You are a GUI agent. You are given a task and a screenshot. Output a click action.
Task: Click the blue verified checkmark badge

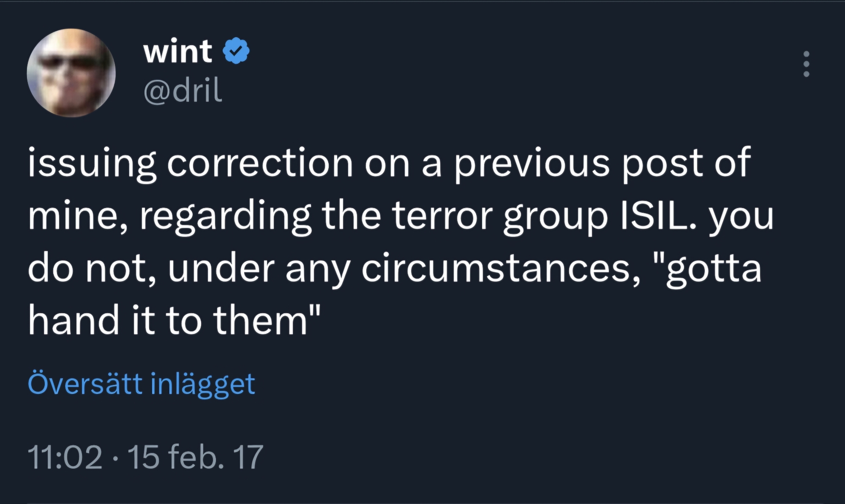click(237, 51)
